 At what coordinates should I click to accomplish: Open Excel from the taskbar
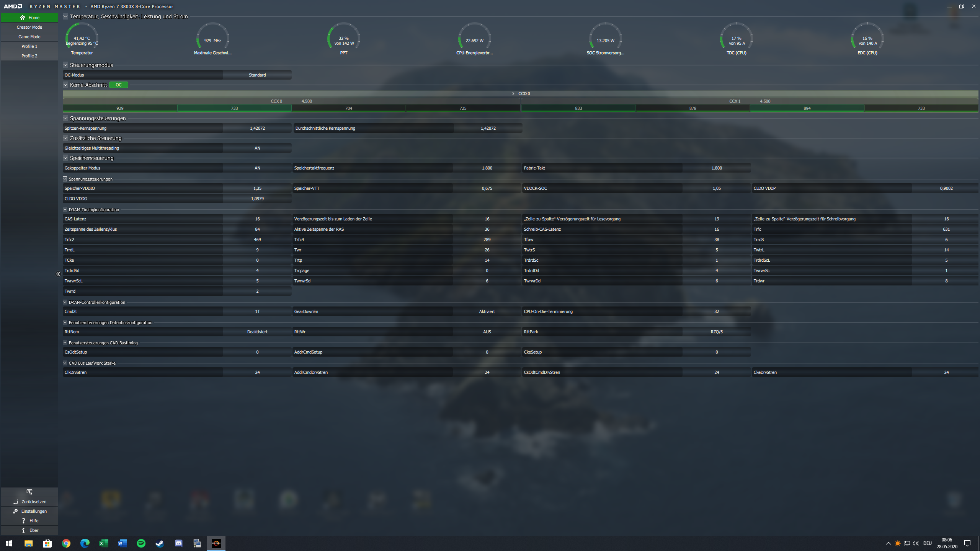point(104,543)
